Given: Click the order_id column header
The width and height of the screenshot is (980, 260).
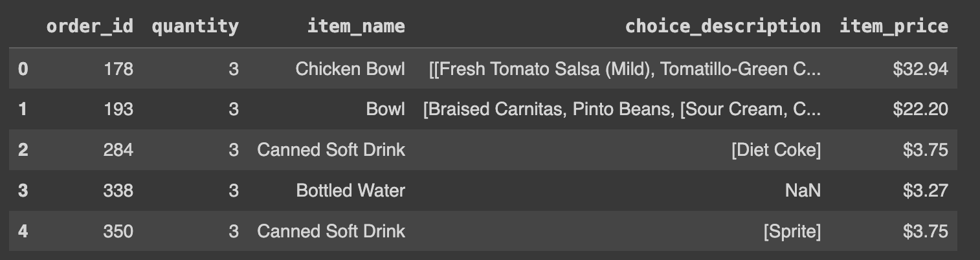Looking at the screenshot, I should tap(89, 27).
